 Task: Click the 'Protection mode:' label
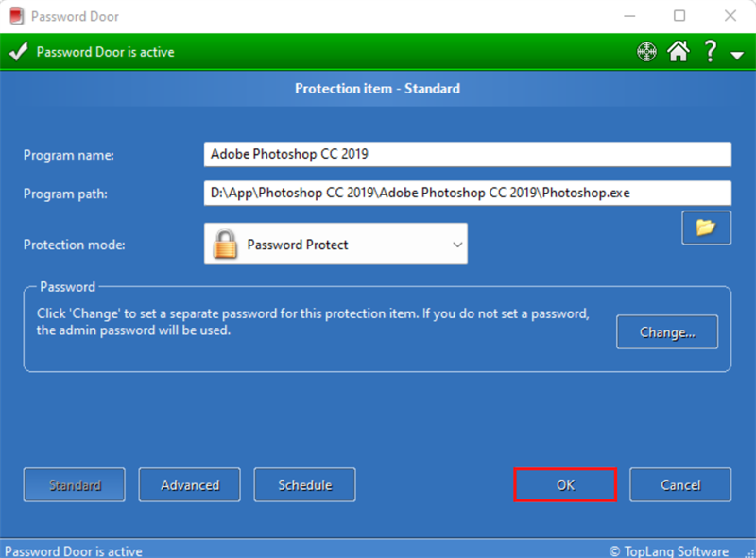tap(75, 245)
